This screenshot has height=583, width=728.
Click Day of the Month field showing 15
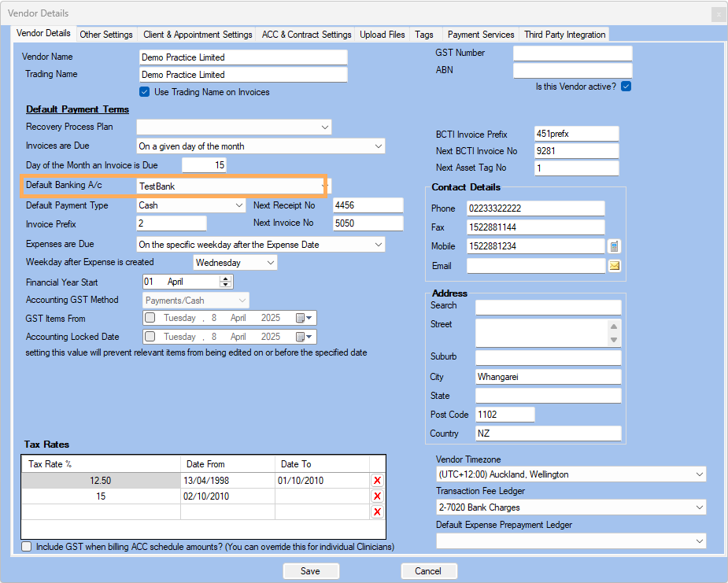204,164
